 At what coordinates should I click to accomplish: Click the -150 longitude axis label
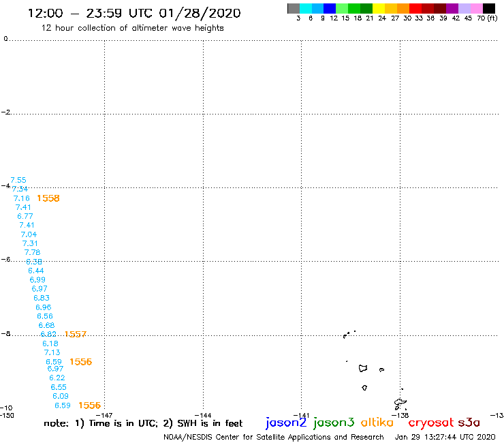pyautogui.click(x=7, y=415)
